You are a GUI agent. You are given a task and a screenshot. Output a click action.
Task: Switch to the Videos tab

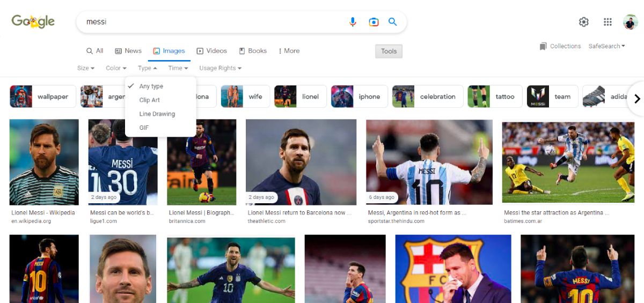pyautogui.click(x=211, y=51)
